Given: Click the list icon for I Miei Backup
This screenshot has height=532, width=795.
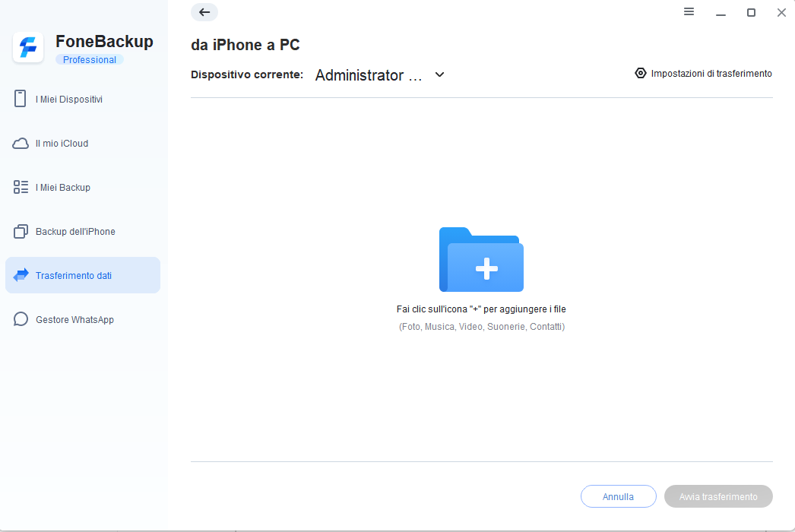Looking at the screenshot, I should coord(21,187).
